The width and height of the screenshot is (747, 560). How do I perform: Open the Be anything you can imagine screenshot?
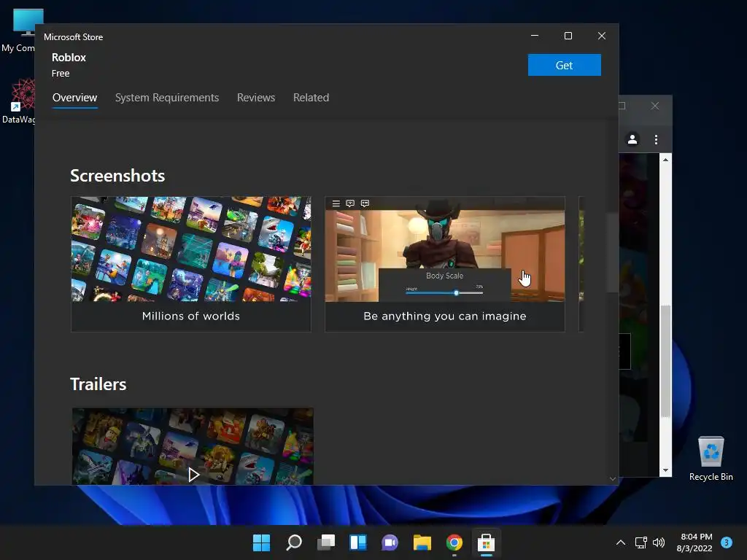tap(445, 264)
